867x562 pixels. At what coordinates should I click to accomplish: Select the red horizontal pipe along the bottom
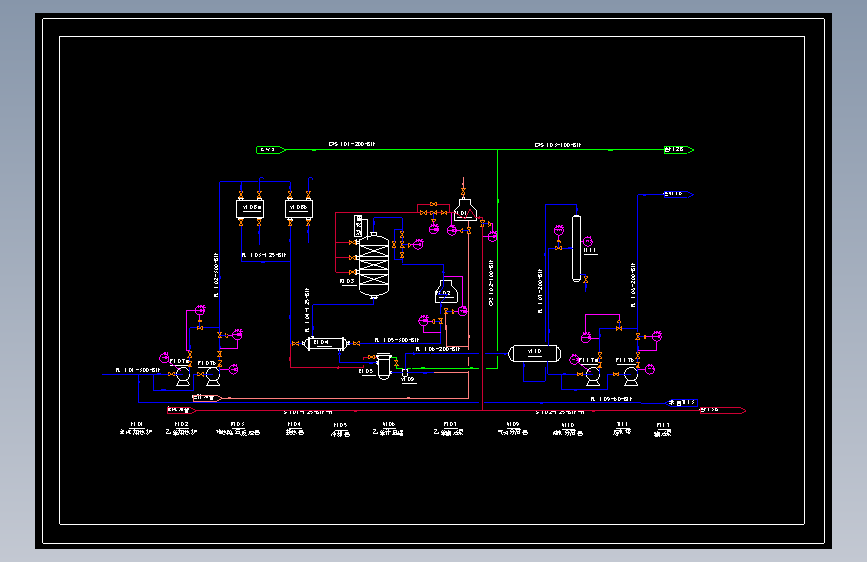(448, 410)
